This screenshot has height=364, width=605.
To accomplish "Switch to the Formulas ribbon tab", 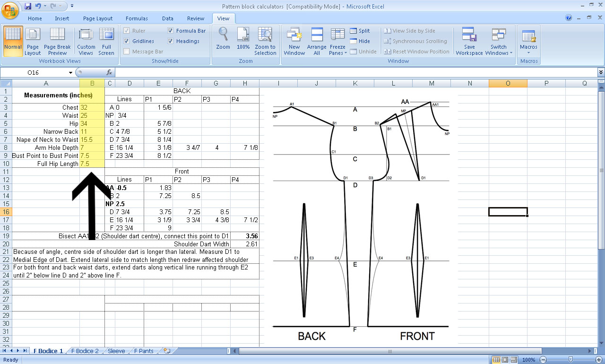I will point(137,18).
